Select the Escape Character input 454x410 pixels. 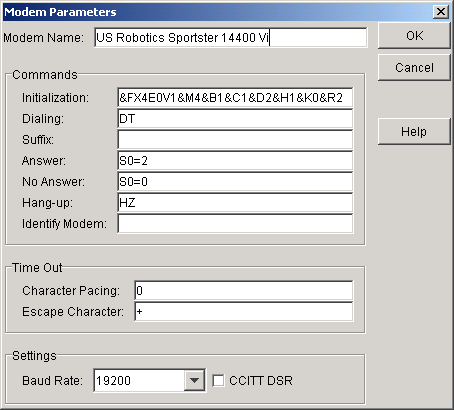pos(244,312)
